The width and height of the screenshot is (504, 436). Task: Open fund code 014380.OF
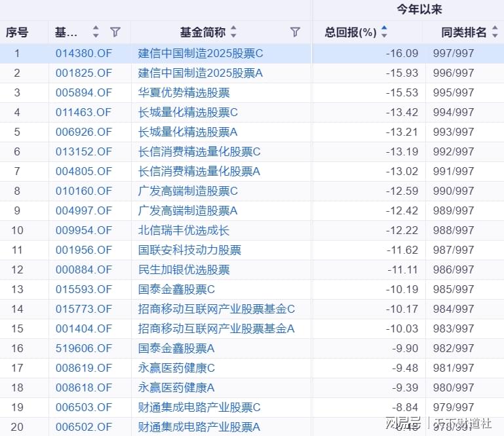tap(84, 53)
